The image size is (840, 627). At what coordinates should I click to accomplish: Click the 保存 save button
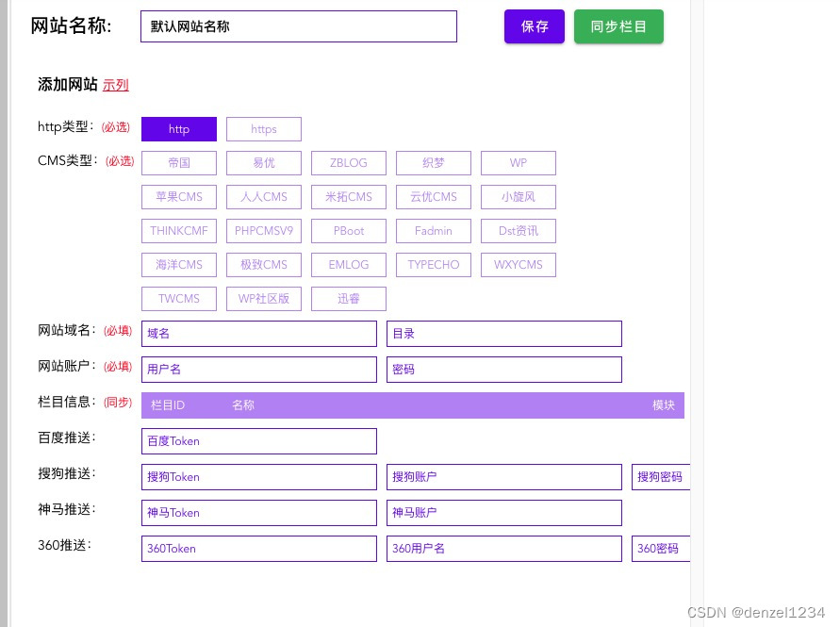535,26
